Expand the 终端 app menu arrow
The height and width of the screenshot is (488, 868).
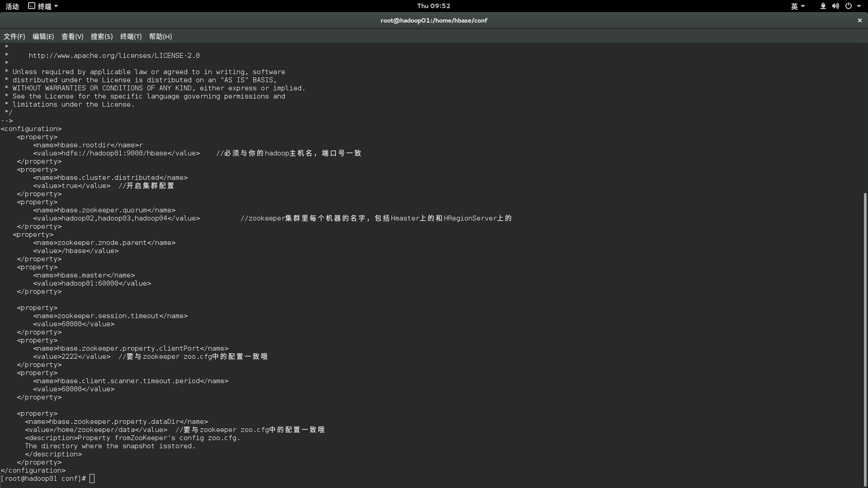[x=56, y=6]
